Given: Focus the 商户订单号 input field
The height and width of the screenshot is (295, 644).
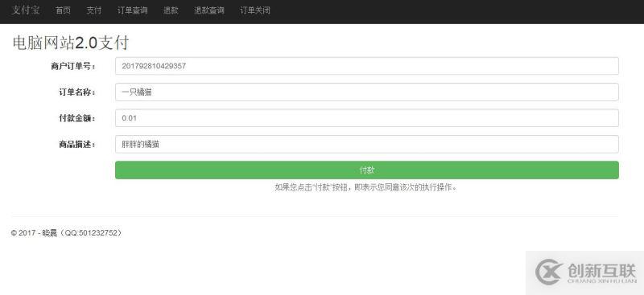Looking at the screenshot, I should 367,66.
